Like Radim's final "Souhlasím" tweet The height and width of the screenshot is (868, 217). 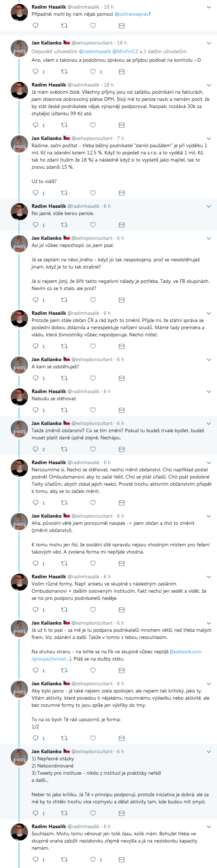pyautogui.click(x=93, y=859)
